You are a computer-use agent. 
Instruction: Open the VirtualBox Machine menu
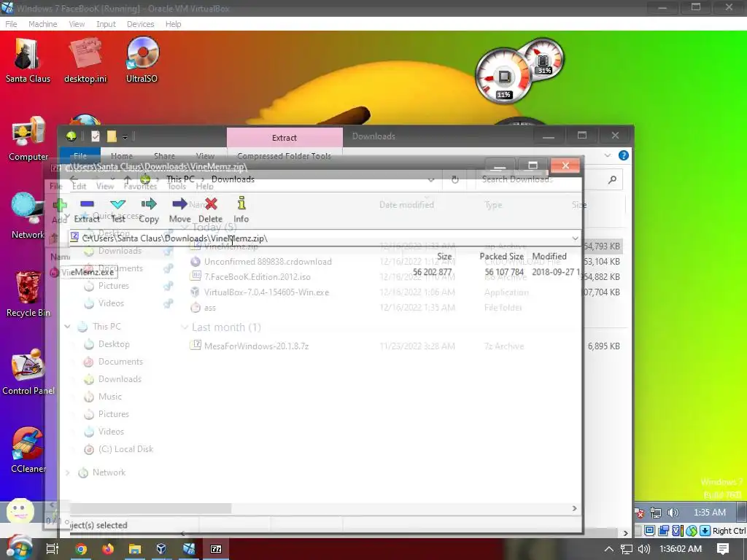[42, 24]
